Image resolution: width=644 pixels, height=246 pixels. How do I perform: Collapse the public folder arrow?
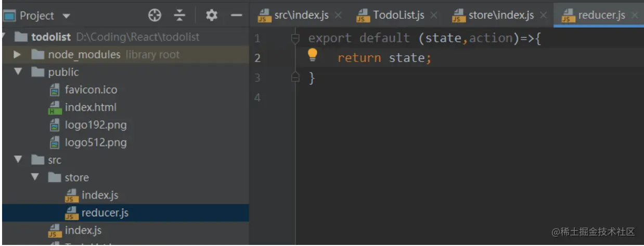pyautogui.click(x=18, y=71)
